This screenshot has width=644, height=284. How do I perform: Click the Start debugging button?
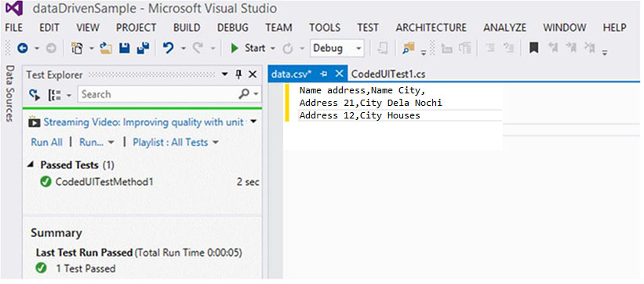click(248, 48)
